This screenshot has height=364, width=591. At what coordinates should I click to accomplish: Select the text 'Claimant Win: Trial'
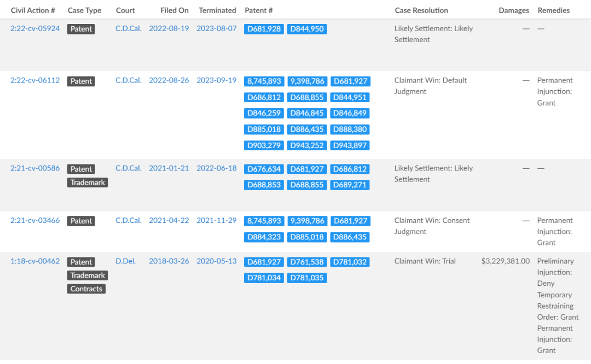point(425,261)
